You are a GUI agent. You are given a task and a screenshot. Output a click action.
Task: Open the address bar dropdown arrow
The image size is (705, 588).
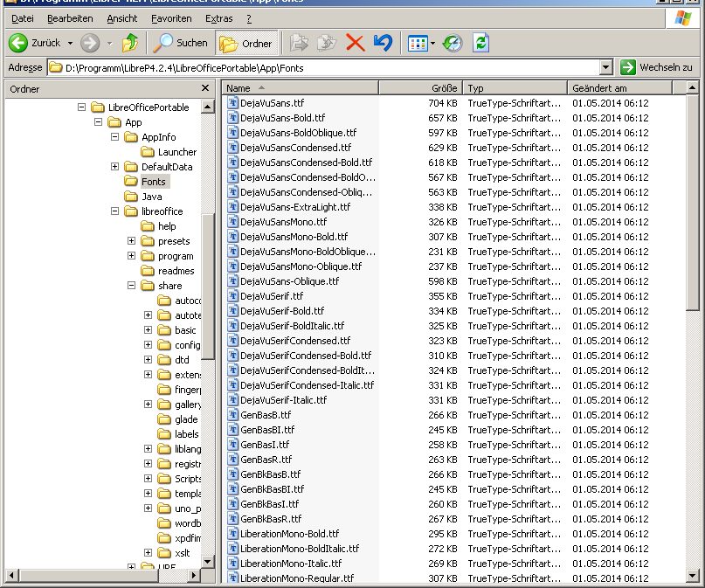tap(606, 68)
